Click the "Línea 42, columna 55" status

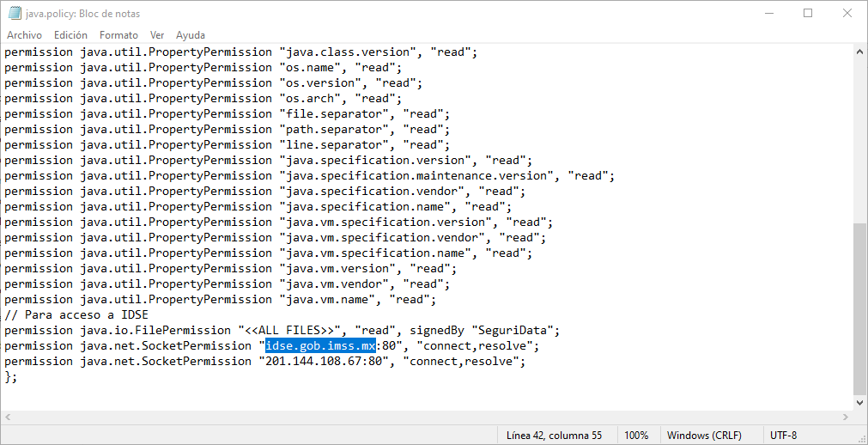(x=554, y=435)
